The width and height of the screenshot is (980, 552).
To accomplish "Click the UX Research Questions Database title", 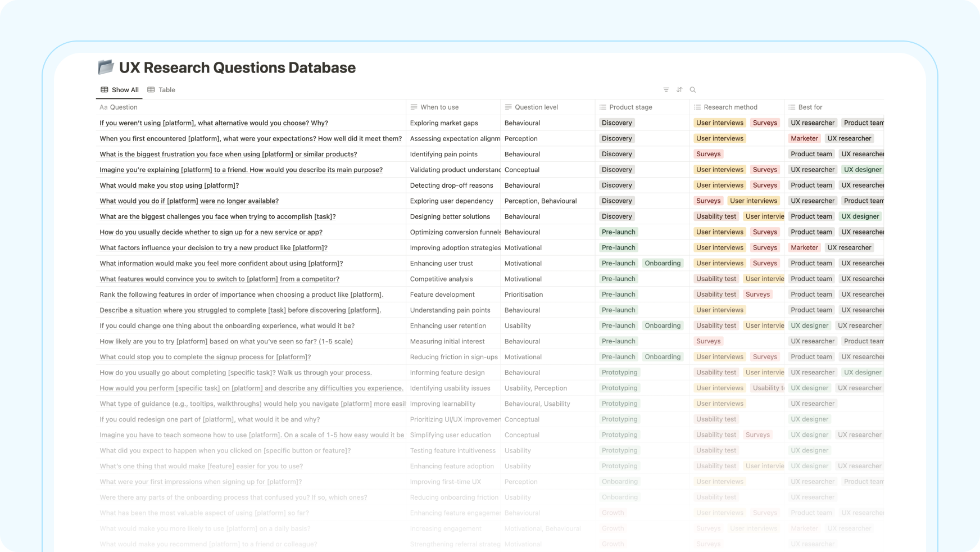I will tap(237, 67).
